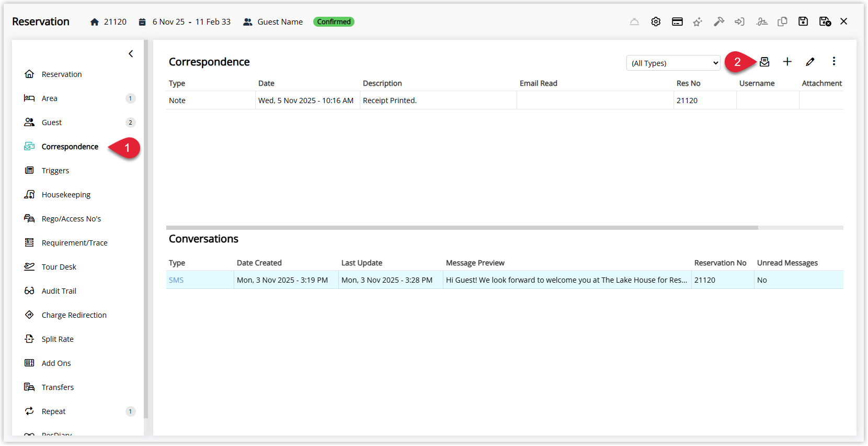868x446 pixels.
Task: Click the Attachment column header
Action: [x=822, y=83]
